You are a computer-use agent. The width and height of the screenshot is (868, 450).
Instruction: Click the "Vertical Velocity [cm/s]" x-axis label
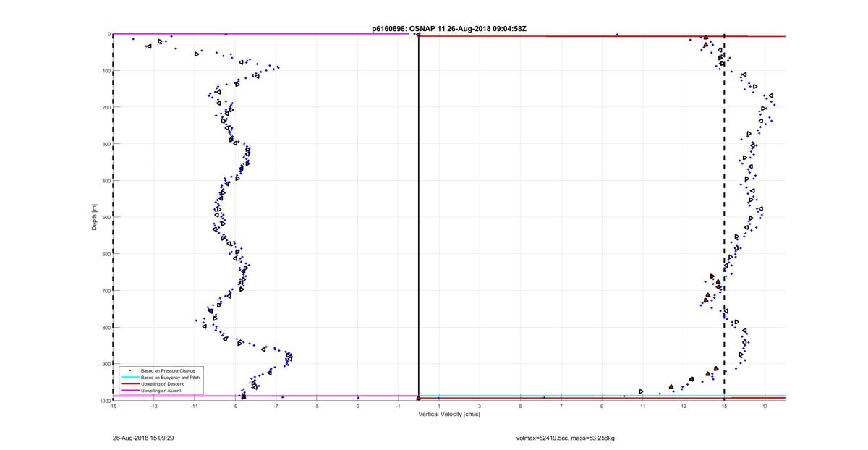(x=449, y=414)
